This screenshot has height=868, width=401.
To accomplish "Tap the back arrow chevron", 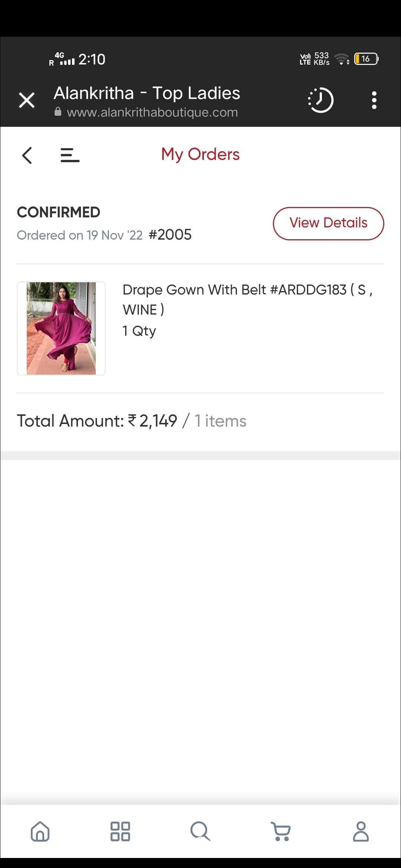I will [27, 155].
